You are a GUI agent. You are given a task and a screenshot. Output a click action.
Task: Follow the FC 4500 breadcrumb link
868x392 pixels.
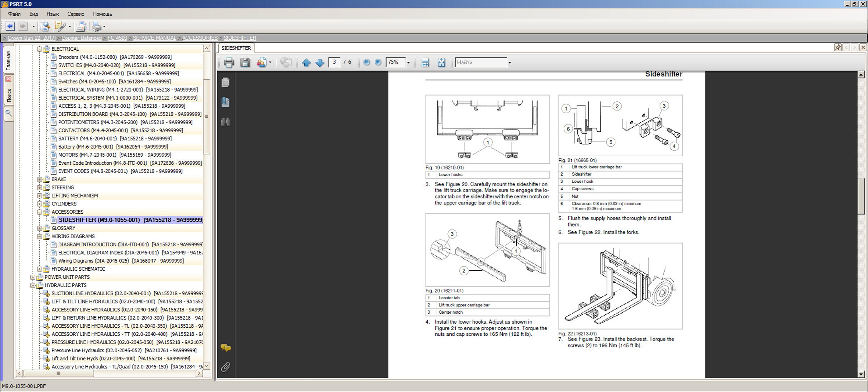click(117, 38)
